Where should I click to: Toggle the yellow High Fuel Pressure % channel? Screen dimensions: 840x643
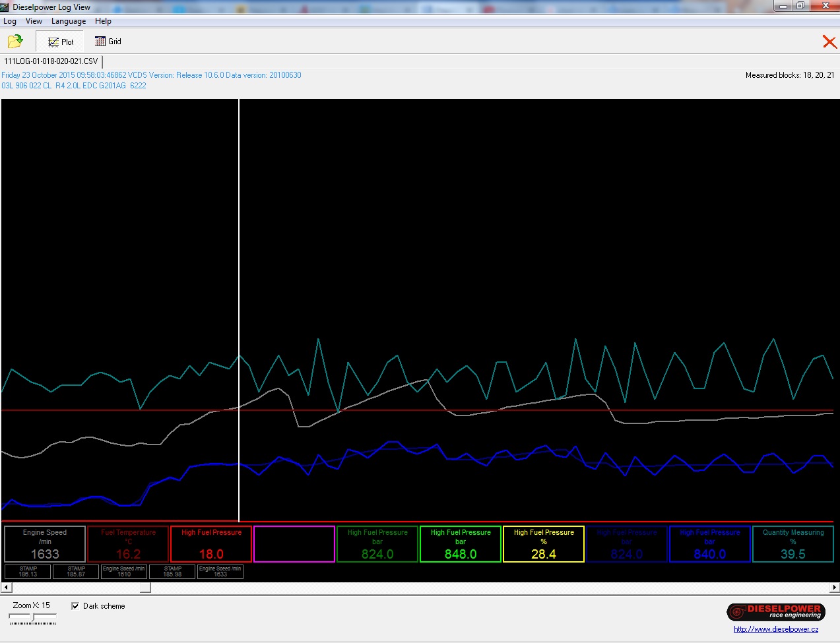pos(544,544)
